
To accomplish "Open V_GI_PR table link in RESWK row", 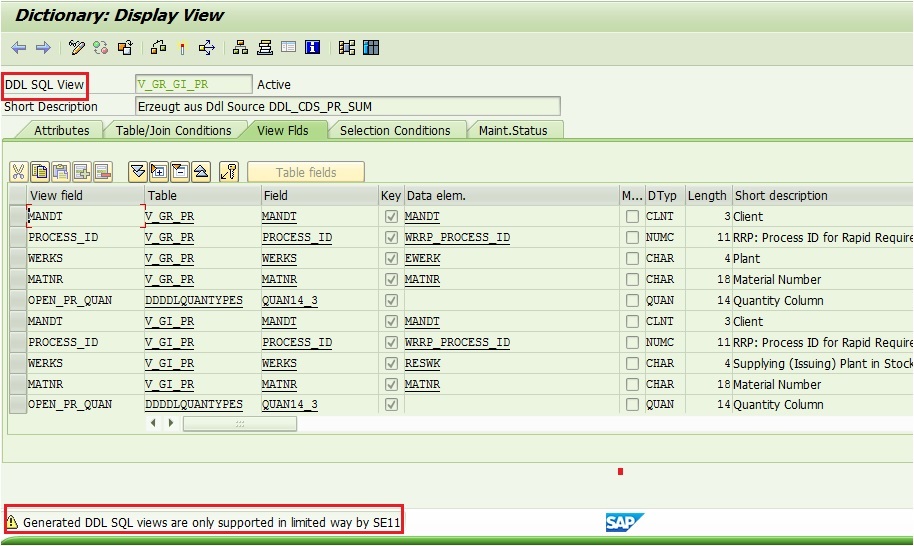I will tap(169, 363).
